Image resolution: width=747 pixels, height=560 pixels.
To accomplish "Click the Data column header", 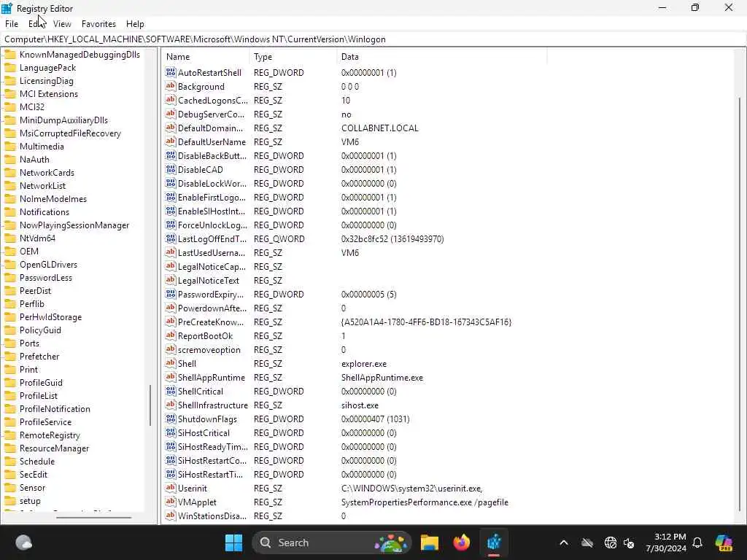I will tap(441, 57).
